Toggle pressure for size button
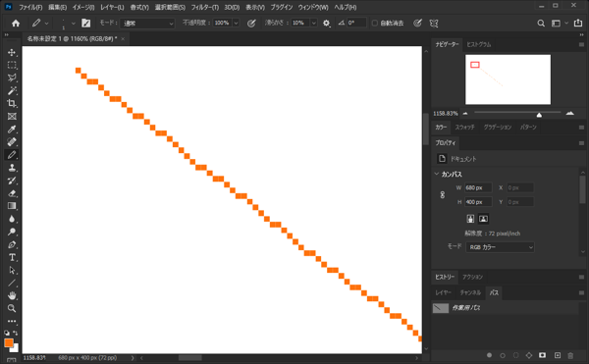The width and height of the screenshot is (589, 364). (x=417, y=24)
